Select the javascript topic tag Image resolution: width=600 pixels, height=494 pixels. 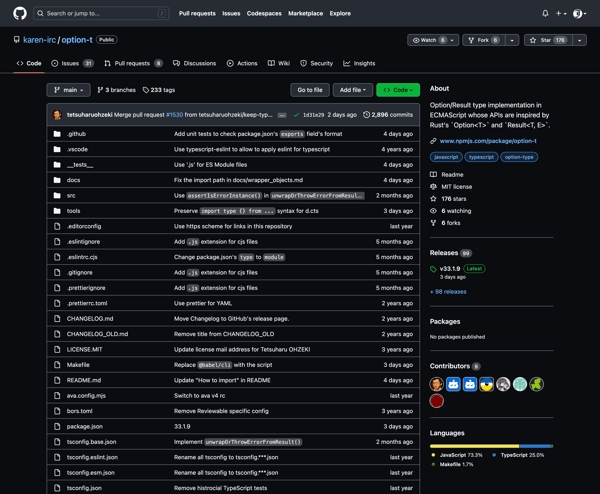446,157
